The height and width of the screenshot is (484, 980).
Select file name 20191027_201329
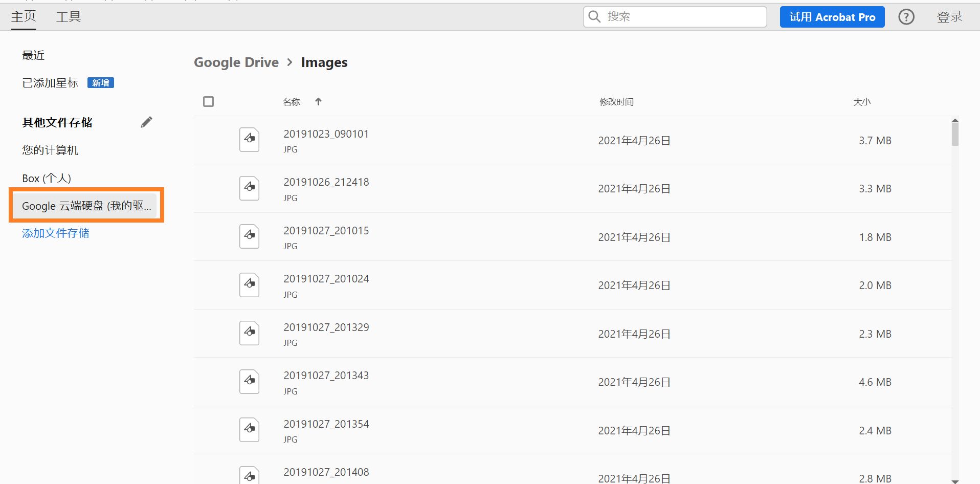pos(326,327)
